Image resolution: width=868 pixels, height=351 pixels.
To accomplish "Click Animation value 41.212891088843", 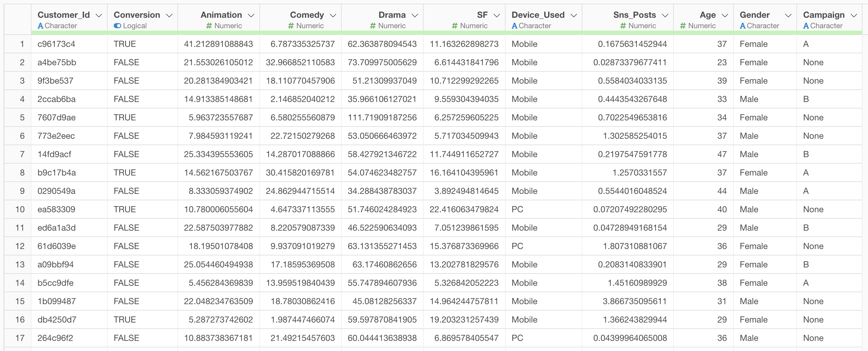I will click(x=218, y=44).
